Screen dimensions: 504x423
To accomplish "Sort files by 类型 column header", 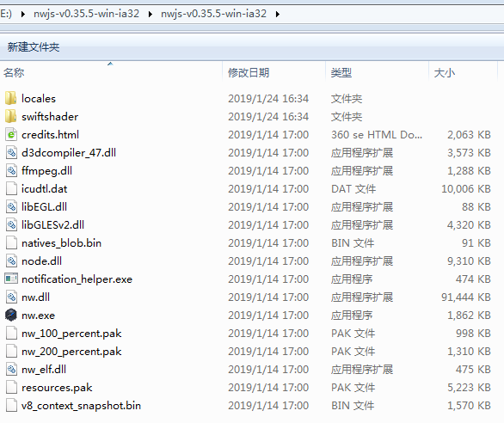I will pos(341,72).
